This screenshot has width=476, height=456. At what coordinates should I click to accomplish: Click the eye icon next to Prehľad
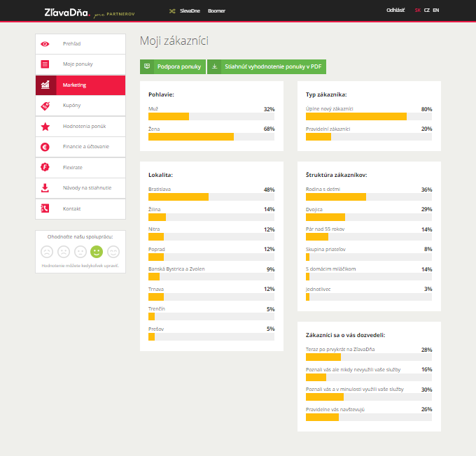(45, 43)
